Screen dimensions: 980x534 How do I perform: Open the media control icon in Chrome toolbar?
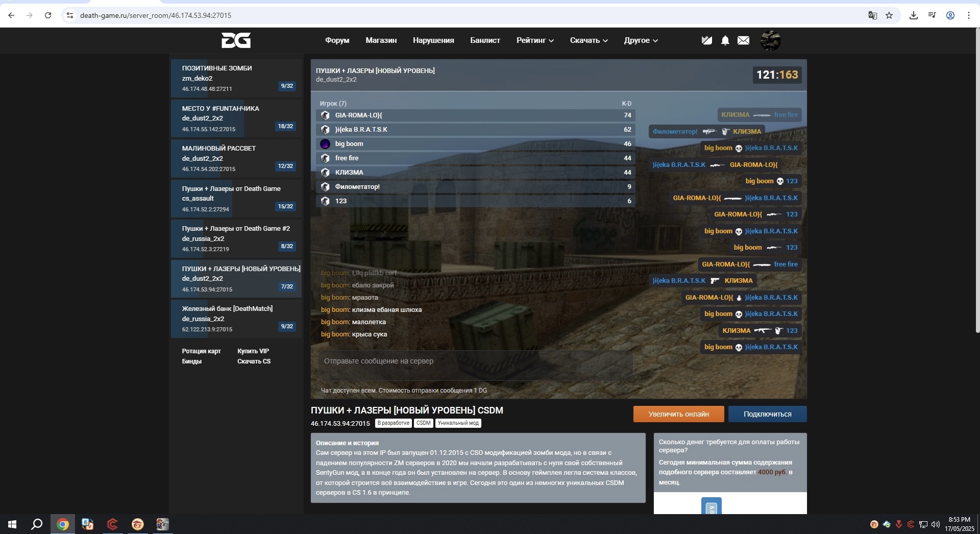click(932, 15)
